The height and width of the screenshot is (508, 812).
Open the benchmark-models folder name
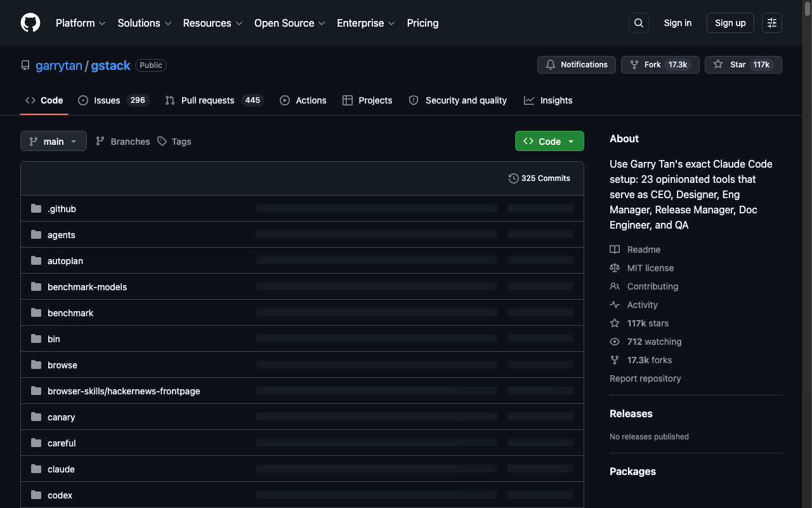87,287
